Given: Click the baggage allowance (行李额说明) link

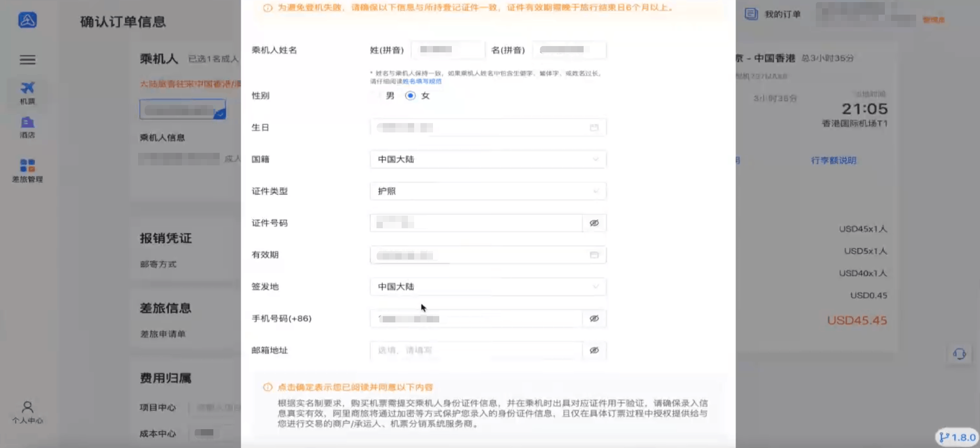Looking at the screenshot, I should pyautogui.click(x=834, y=161).
